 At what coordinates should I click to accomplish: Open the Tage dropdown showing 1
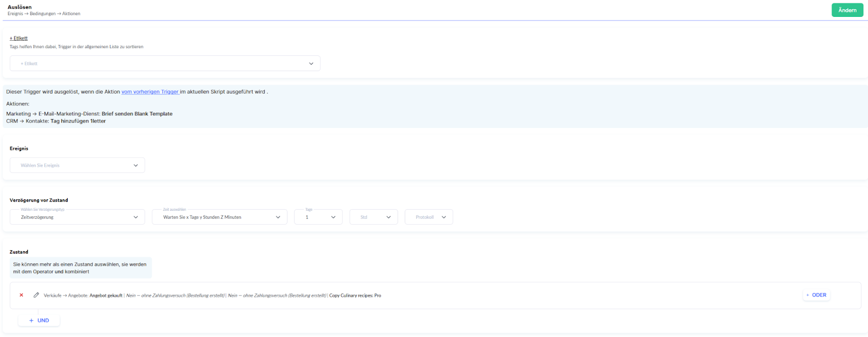pyautogui.click(x=315, y=217)
